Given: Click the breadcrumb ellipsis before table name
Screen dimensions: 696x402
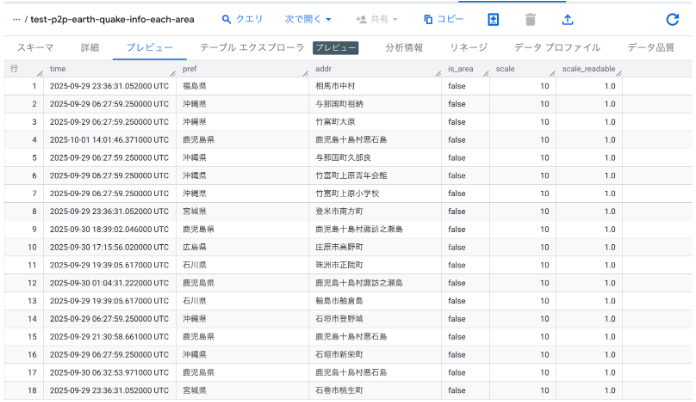Looking at the screenshot, I should [x=16, y=19].
